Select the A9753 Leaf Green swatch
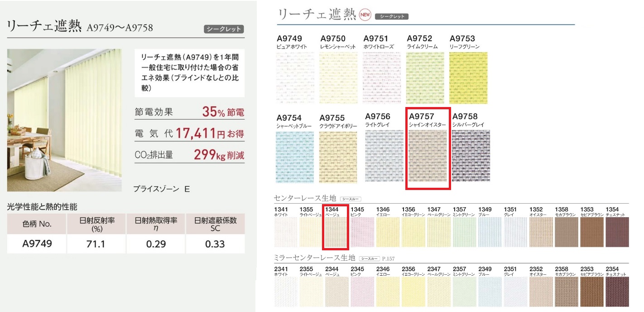This screenshot has height=312, width=644. point(468,78)
